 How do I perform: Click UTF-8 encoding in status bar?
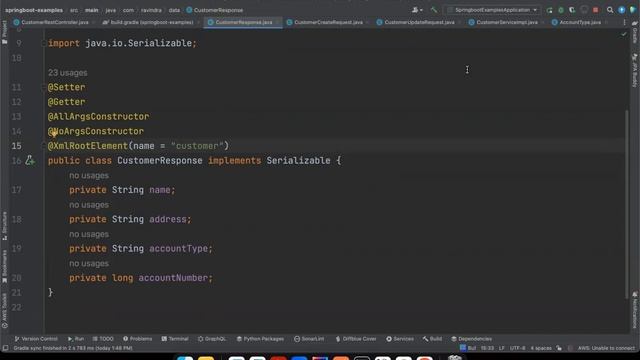[x=517, y=348]
